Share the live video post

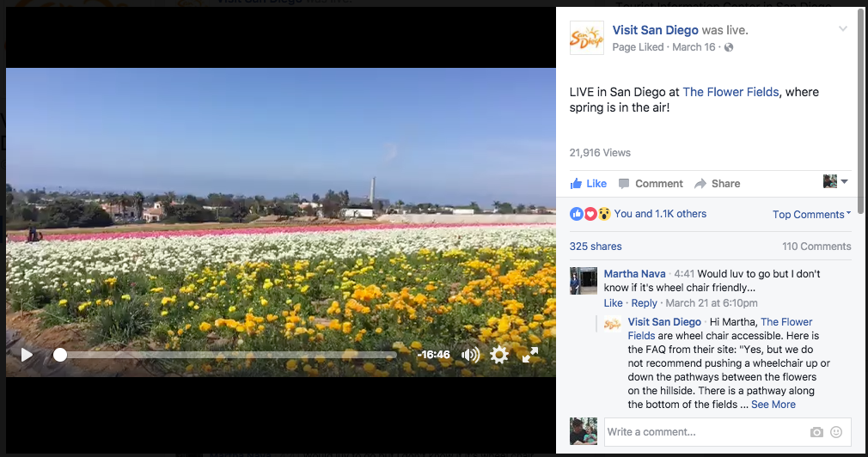click(718, 184)
